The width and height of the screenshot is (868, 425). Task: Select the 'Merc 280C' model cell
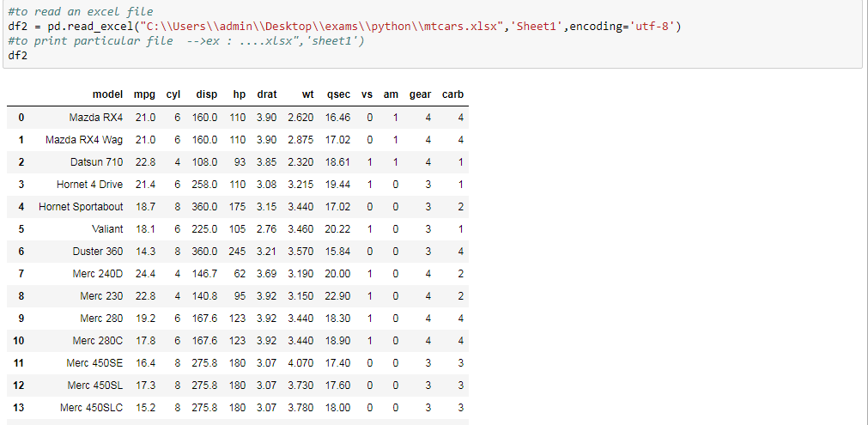pos(98,340)
